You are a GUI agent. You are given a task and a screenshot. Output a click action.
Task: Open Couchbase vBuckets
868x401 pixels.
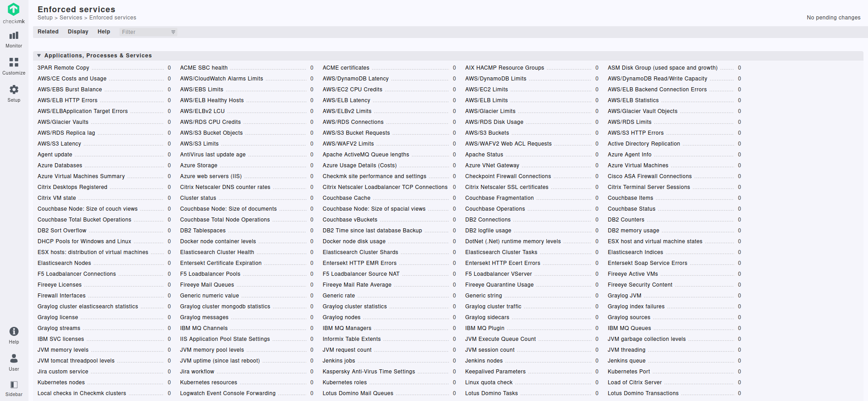350,220
